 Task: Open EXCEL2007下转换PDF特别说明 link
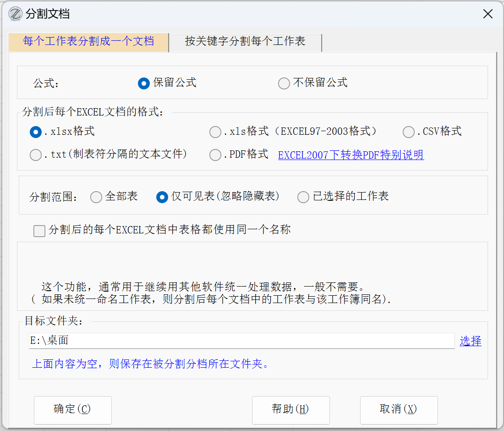(351, 155)
